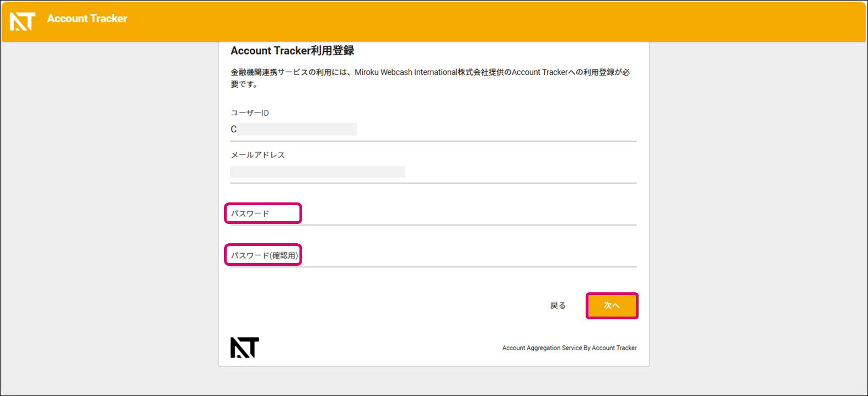Viewport: 868px width, 396px height.
Task: Click the ユーザーID label
Action: [x=250, y=113]
